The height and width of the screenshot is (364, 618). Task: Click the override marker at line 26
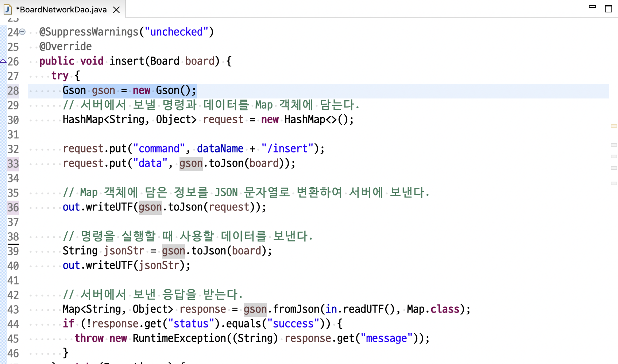3,61
